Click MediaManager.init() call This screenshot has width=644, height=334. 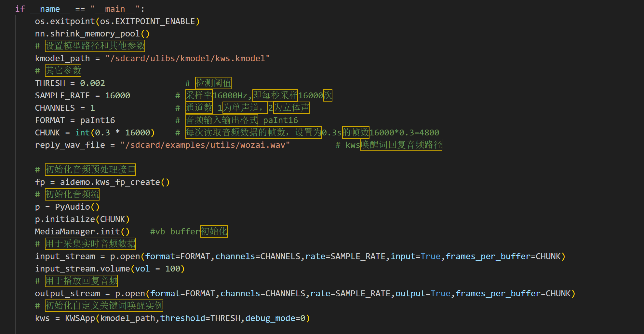(x=82, y=232)
